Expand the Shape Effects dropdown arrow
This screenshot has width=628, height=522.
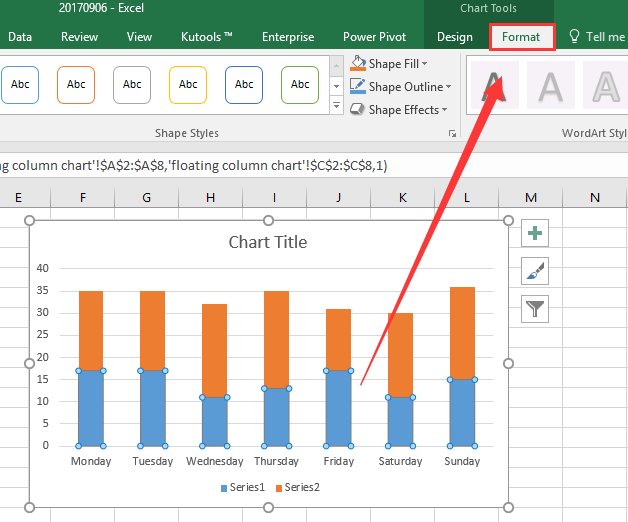444,109
